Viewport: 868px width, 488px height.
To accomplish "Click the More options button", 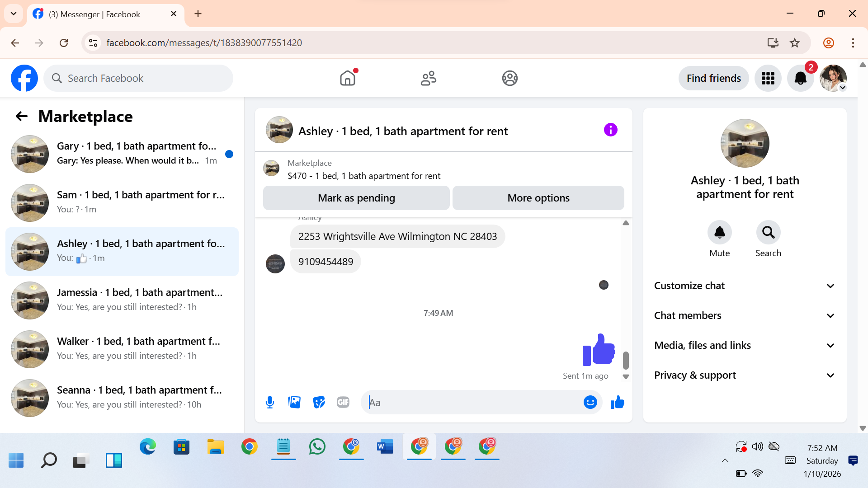I will pyautogui.click(x=538, y=198).
